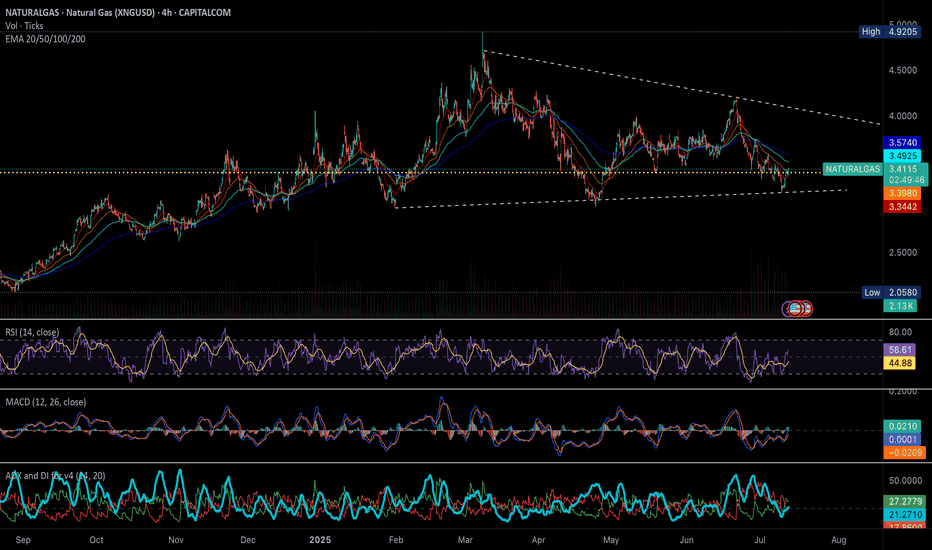932x550 pixels.
Task: Click the 2.13K volume value label
Action: (x=901, y=306)
